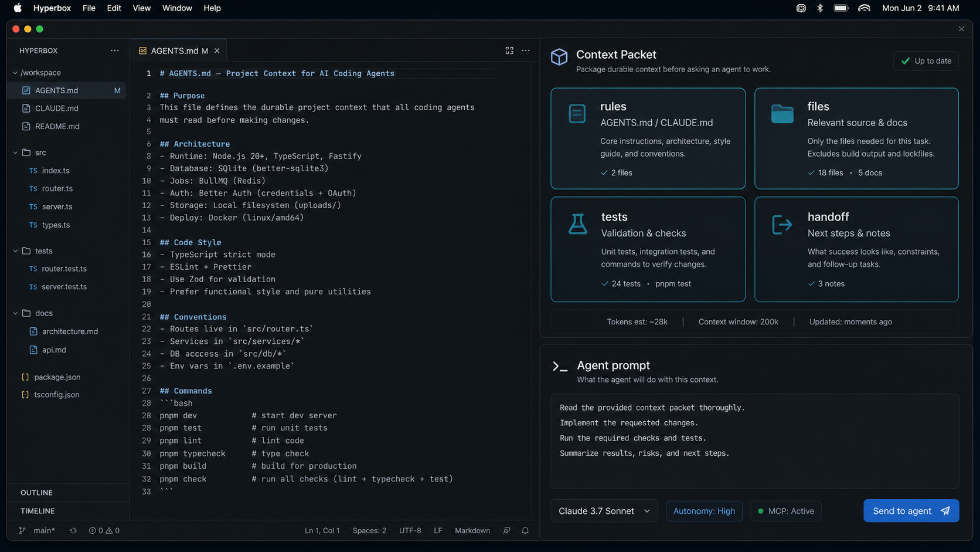Click the files folder icon
The width and height of the screenshot is (980, 552).
pyautogui.click(x=782, y=114)
